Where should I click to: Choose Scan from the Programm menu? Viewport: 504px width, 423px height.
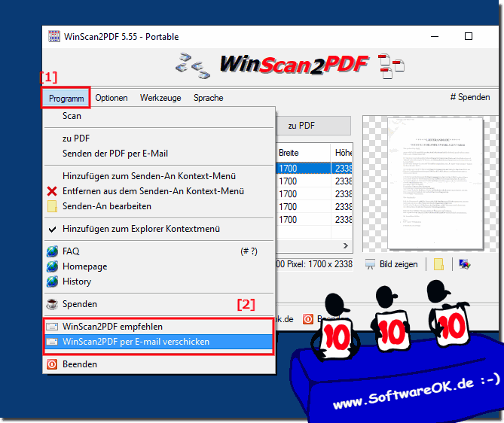[159, 116]
